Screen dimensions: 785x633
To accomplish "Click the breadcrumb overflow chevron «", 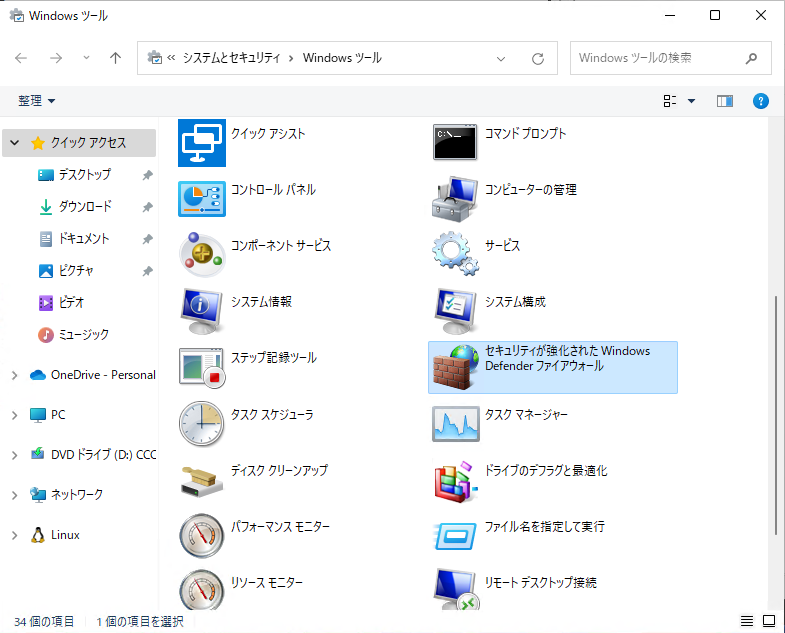I will coord(171,58).
